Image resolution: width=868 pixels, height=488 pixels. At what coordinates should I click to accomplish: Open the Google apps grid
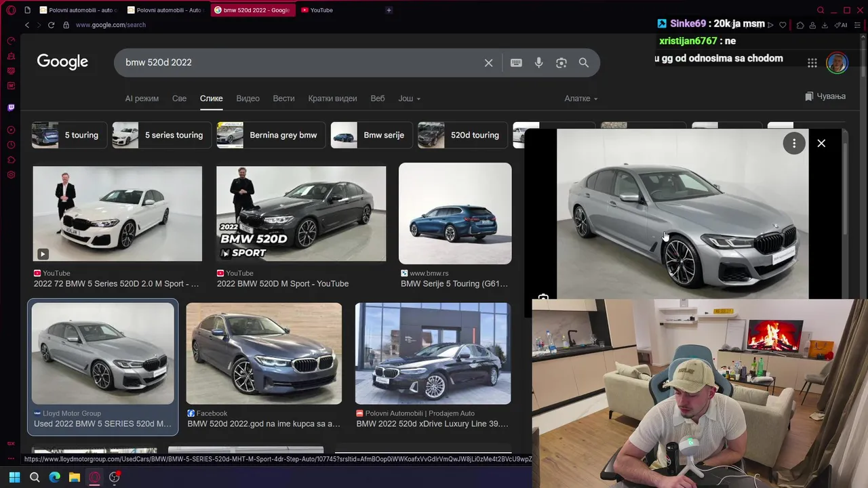[812, 62]
